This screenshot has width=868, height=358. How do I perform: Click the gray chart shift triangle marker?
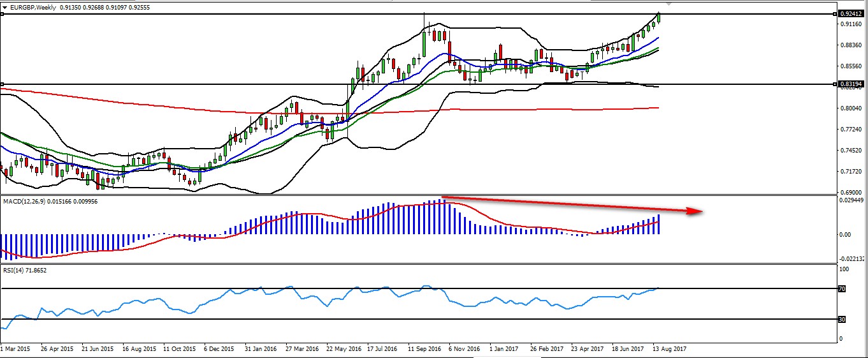668,3
